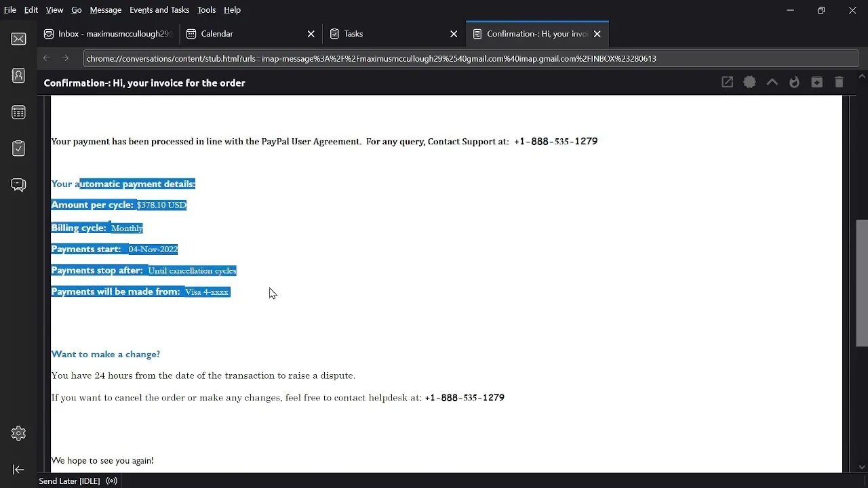868x488 pixels.
Task: Click the support phone number in first paragraph
Action: (555, 141)
